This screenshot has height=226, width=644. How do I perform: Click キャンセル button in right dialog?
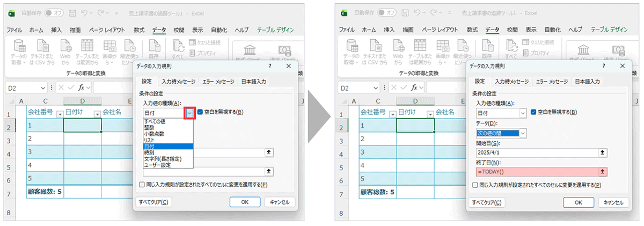612,202
